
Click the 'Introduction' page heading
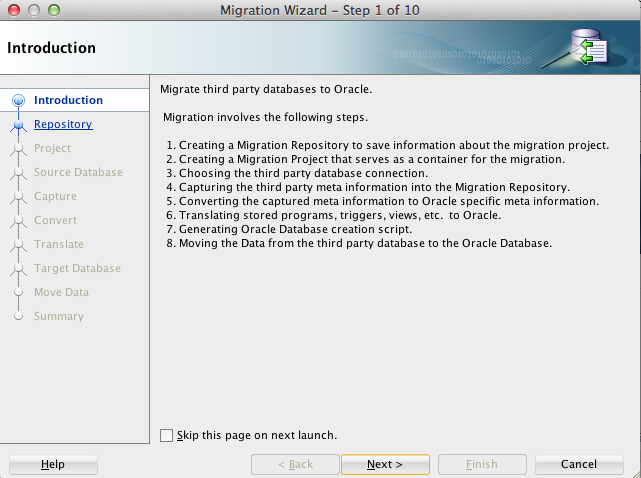52,48
